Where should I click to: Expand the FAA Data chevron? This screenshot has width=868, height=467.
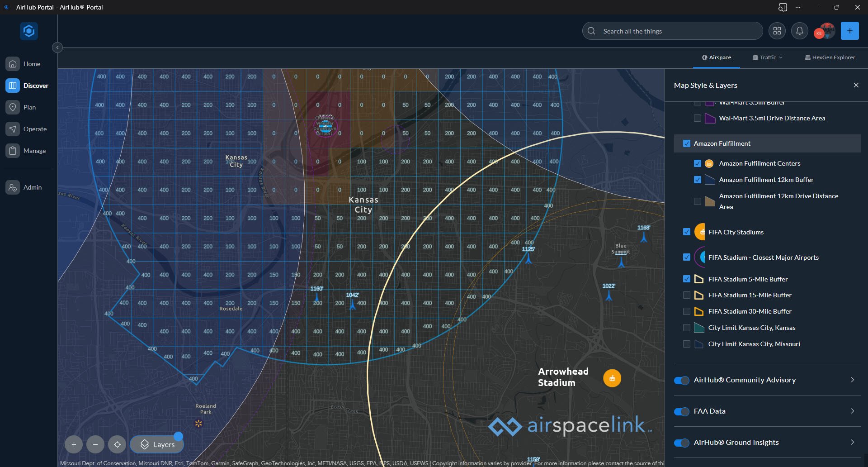[853, 411]
